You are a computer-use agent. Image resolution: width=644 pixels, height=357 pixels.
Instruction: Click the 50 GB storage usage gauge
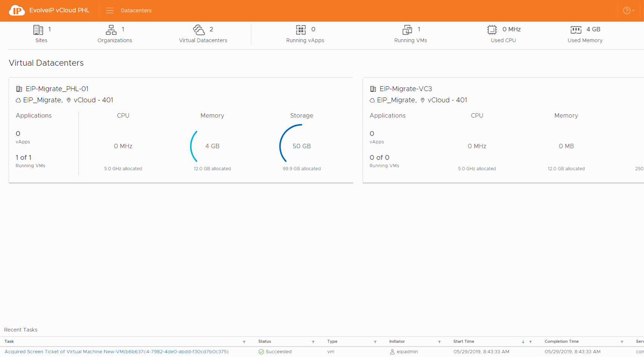coord(301,146)
